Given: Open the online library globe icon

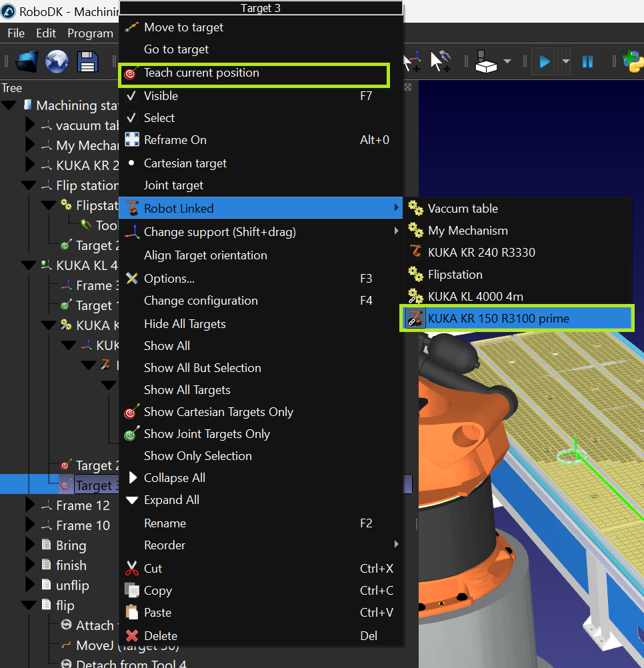Looking at the screenshot, I should pos(57,61).
